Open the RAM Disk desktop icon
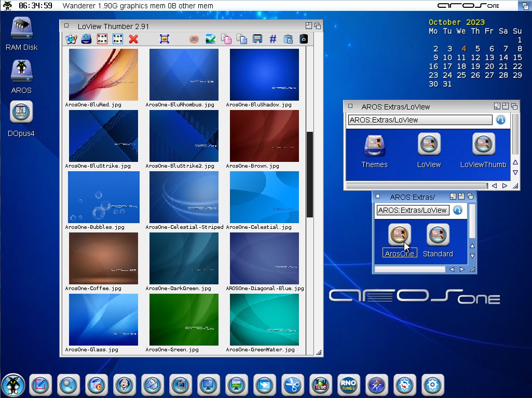 22,29
